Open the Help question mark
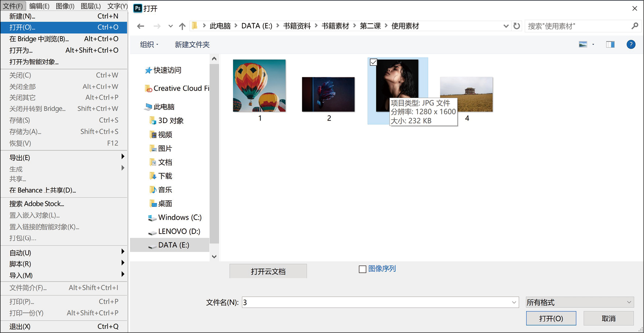 (631, 44)
